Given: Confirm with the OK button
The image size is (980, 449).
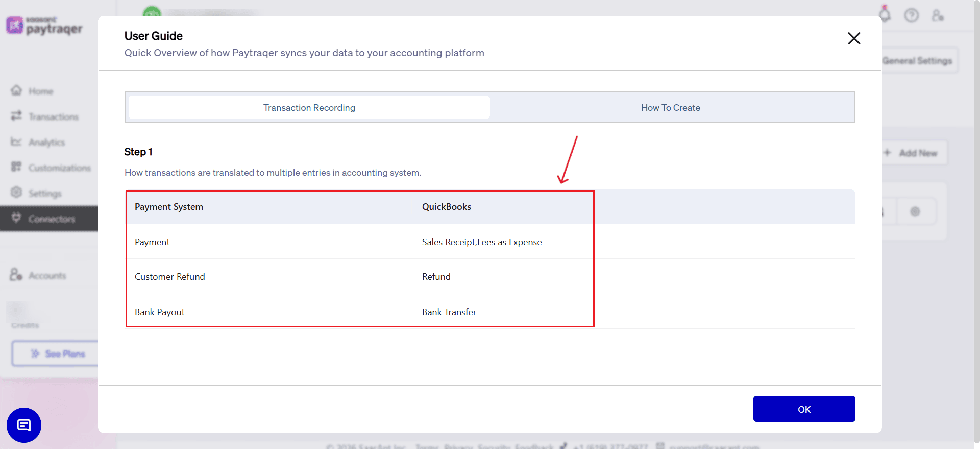Looking at the screenshot, I should [804, 409].
